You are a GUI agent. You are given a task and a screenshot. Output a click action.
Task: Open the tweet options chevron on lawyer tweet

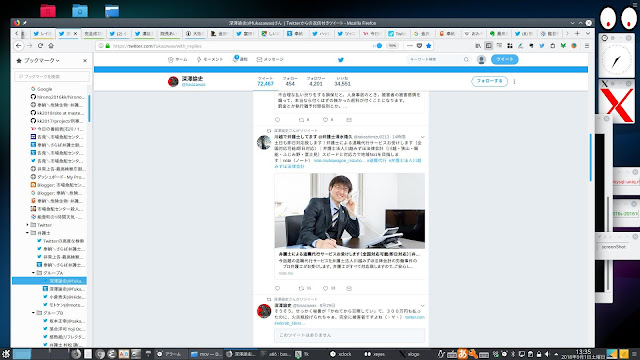coord(422,137)
